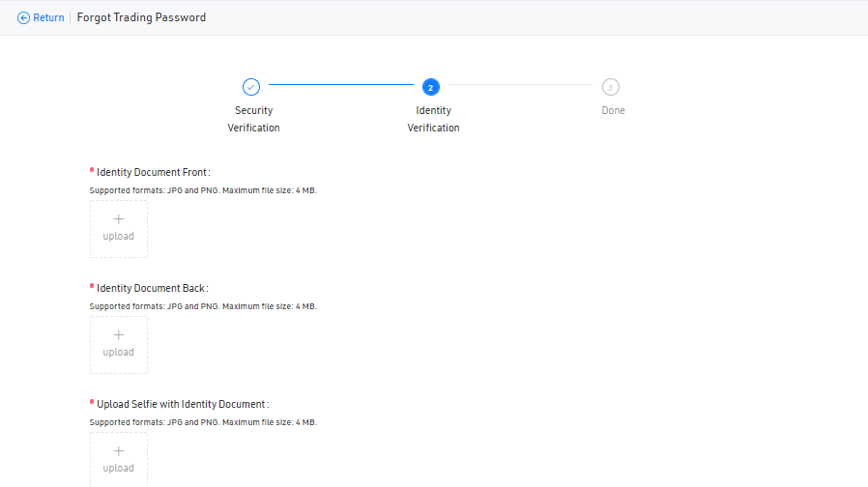Click the Return link text
This screenshot has height=487, width=868.
48,17
